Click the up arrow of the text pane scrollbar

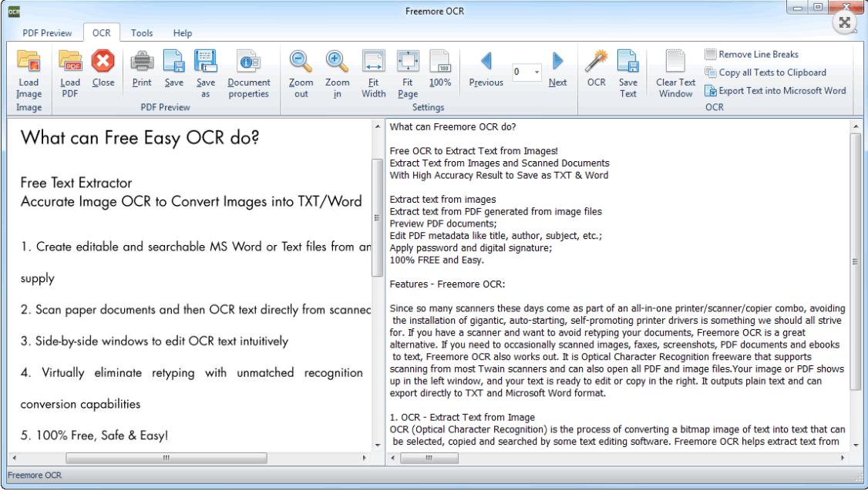(x=855, y=126)
